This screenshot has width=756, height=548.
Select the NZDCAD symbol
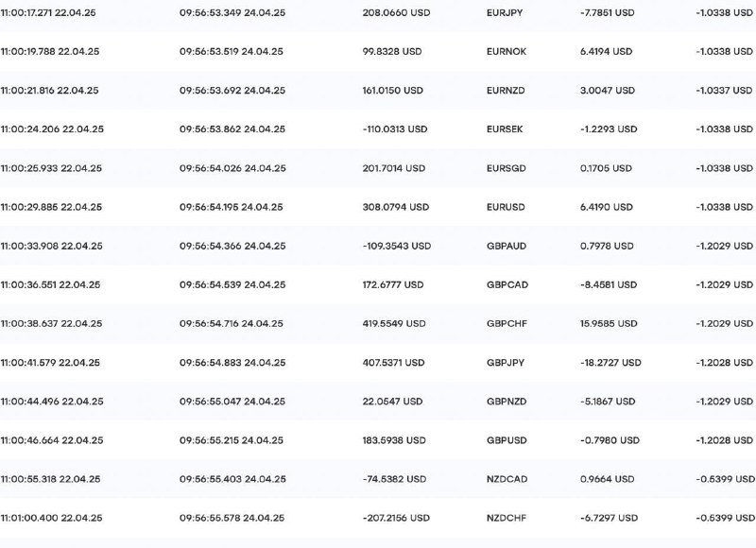point(506,478)
